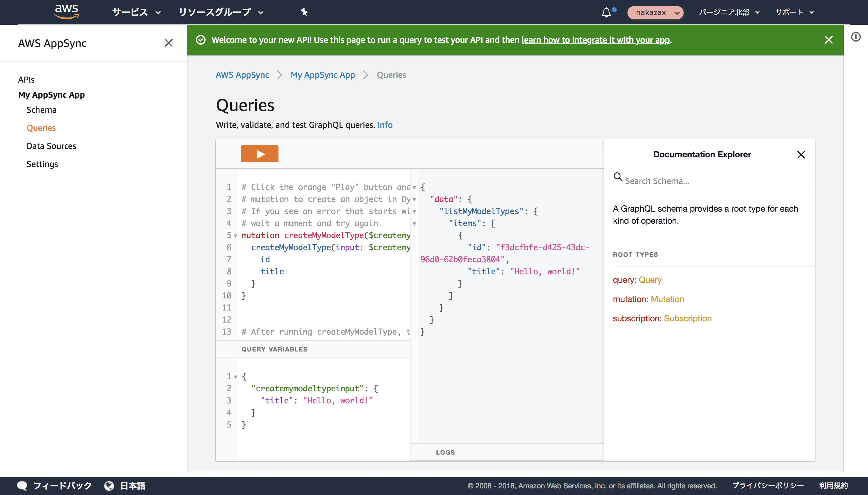Open Data Sources in the sidebar
The width and height of the screenshot is (868, 495).
coord(51,146)
